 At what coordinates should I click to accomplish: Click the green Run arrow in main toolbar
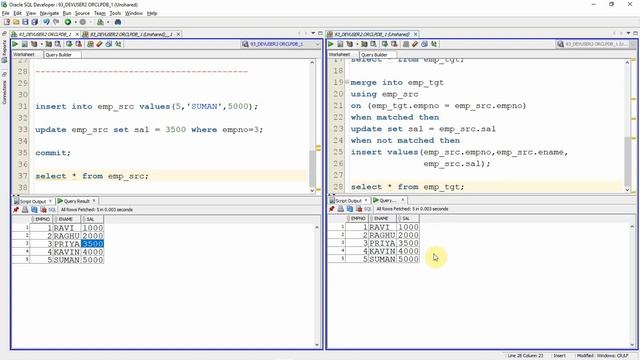point(68,22)
